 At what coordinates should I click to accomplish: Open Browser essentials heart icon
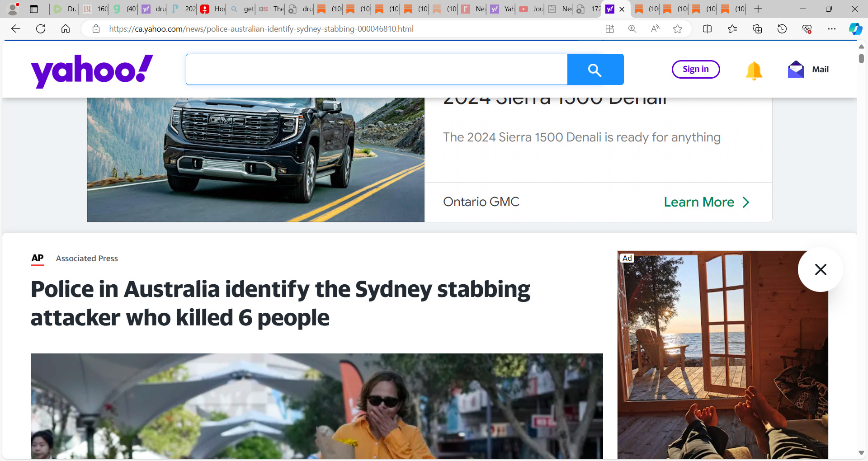tap(807, 29)
